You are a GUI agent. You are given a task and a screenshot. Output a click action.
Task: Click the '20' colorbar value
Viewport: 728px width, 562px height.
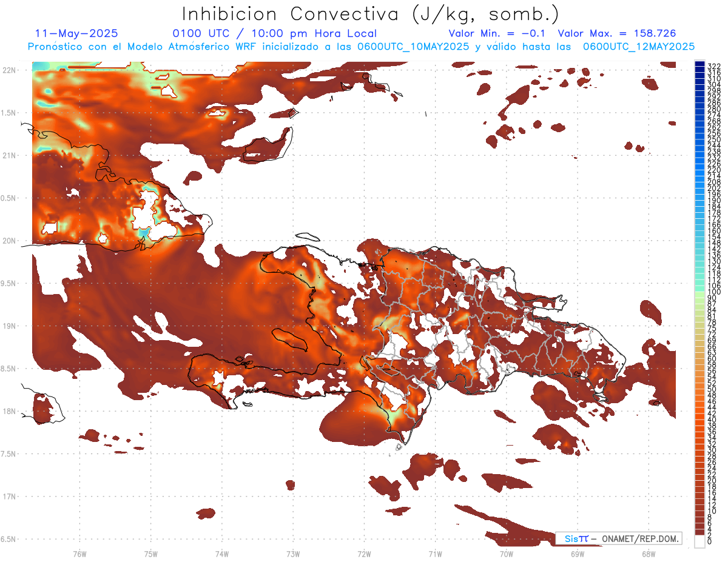pyautogui.click(x=712, y=480)
